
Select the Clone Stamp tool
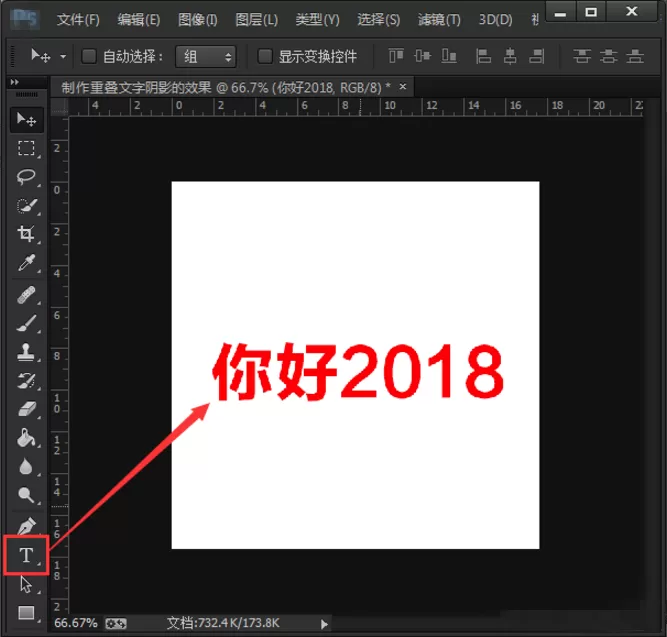coord(26,352)
